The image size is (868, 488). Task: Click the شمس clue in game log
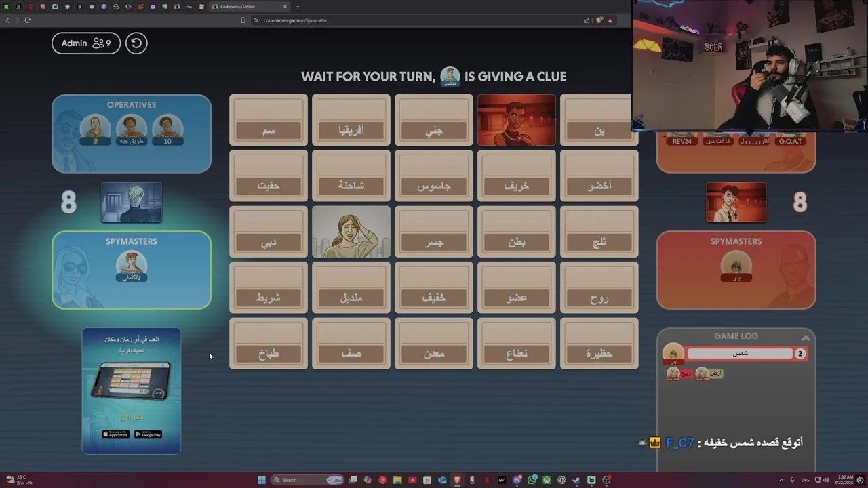[740, 354]
